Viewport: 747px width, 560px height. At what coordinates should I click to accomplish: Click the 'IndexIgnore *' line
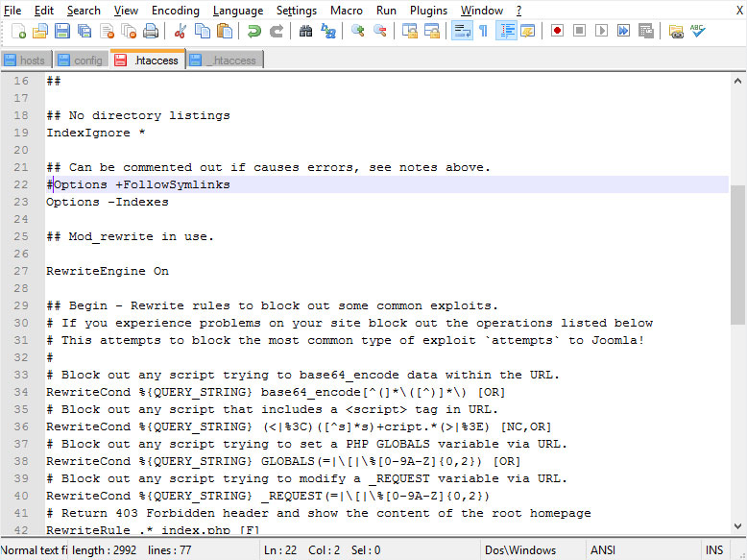(95, 133)
